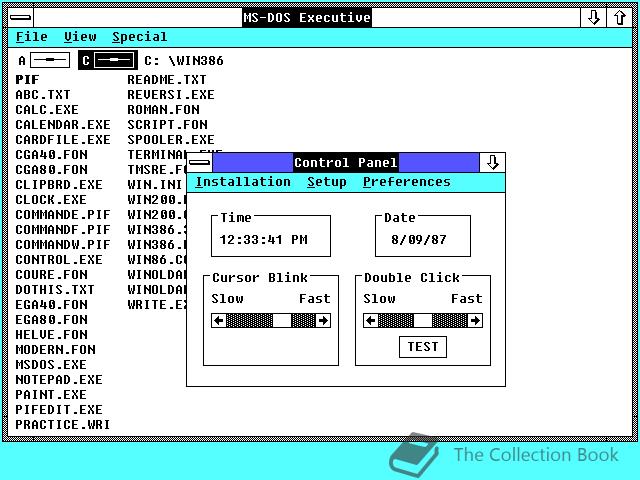Screen dimensions: 640x480
Task: Select drive C icon
Action: pyautogui.click(x=108, y=60)
